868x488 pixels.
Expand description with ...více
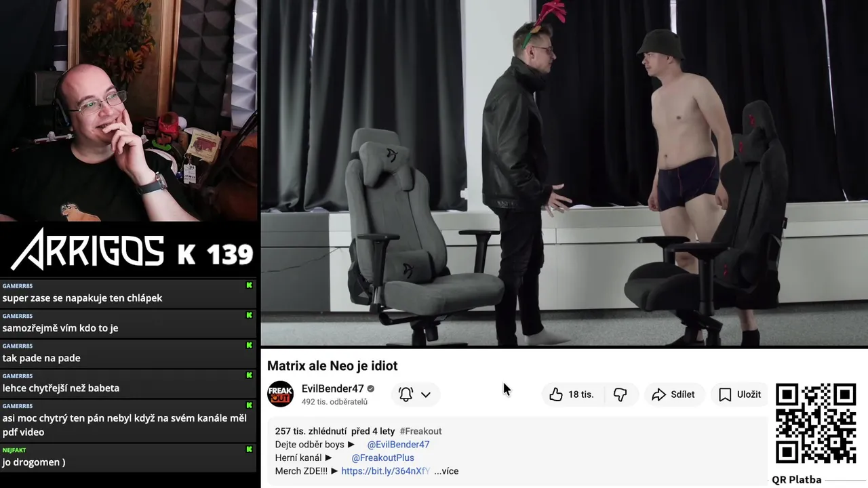click(446, 471)
